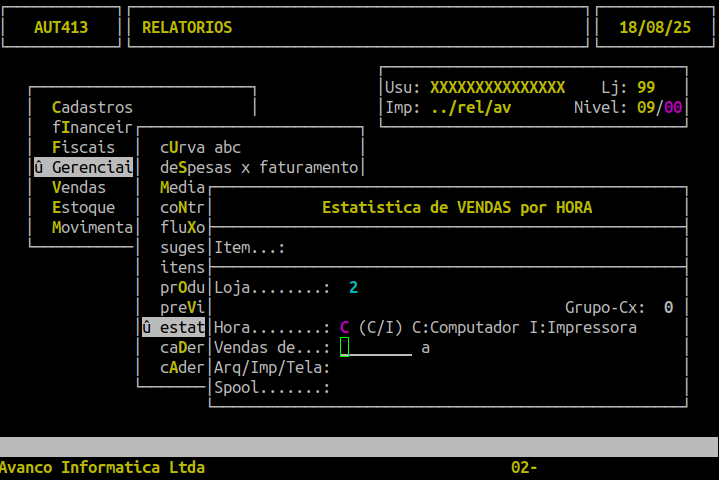Open the Vendas menu entry
Screen dimensions: 721x480
[79, 187]
